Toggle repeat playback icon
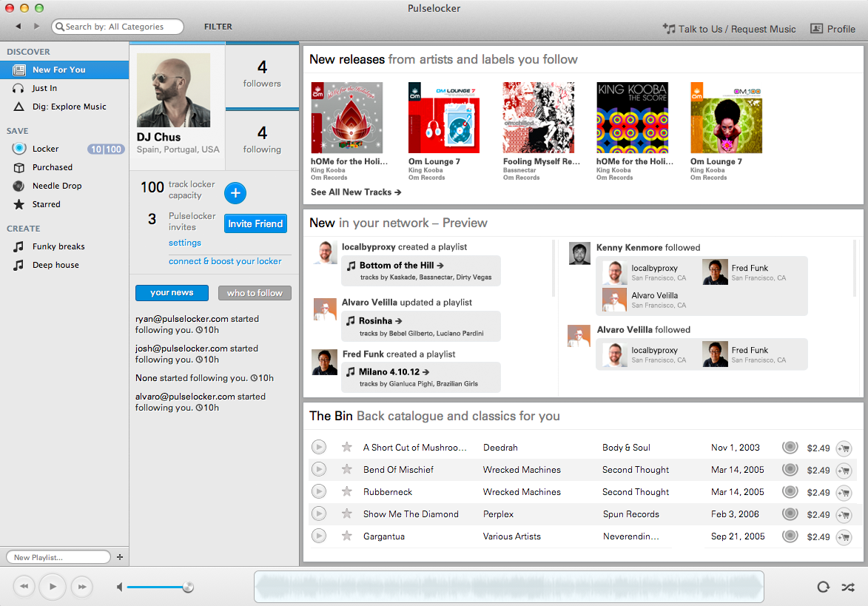Viewport: 868px width, 606px height. click(823, 588)
